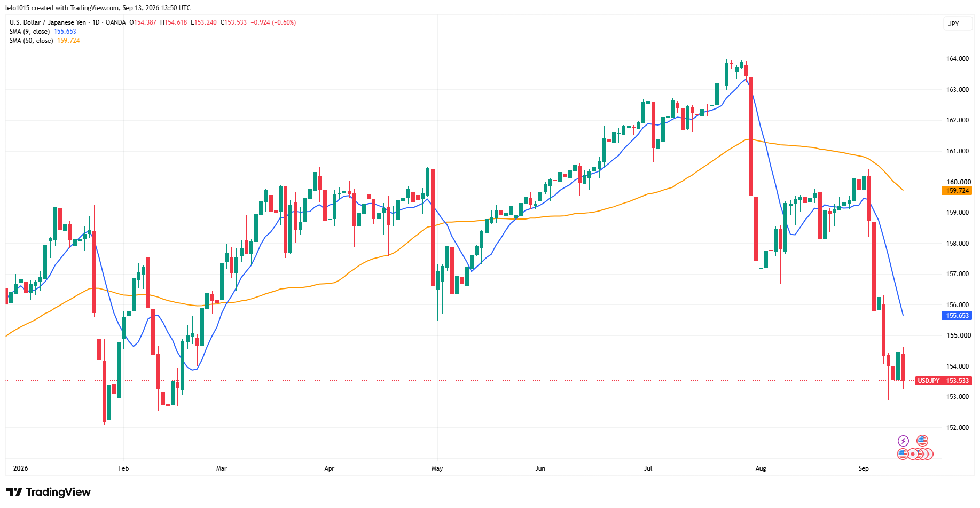Click the 2026 year label on time axis
Screen dimensions: 980x508
pyautogui.click(x=20, y=468)
